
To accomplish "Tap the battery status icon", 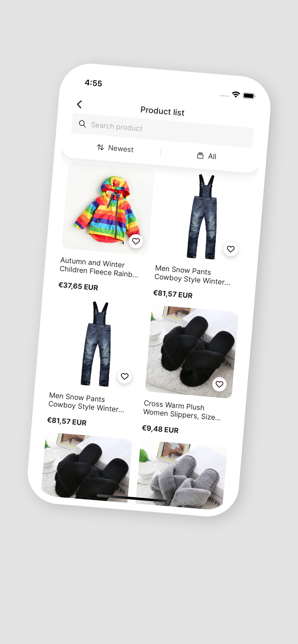I will point(249,96).
